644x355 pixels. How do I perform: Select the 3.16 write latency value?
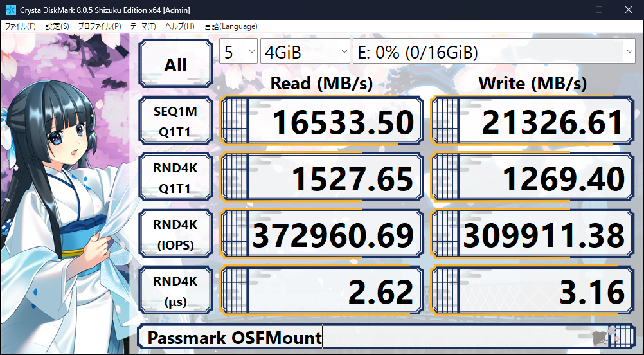point(532,291)
